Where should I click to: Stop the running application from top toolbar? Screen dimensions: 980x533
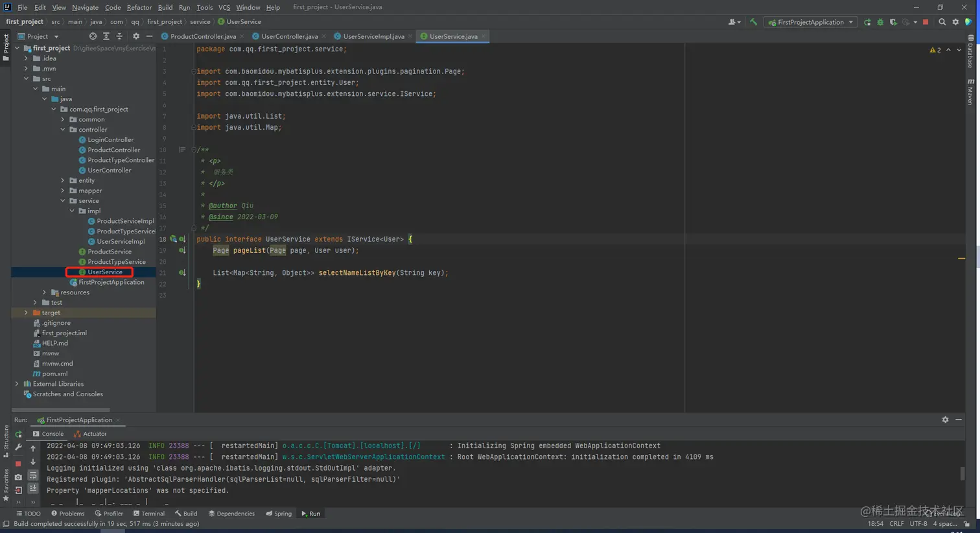click(x=926, y=22)
